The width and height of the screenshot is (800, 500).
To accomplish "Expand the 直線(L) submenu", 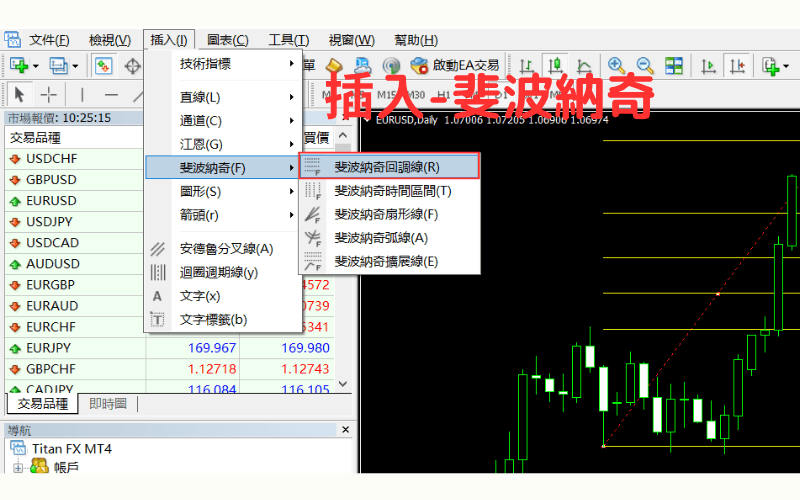I will [223, 97].
